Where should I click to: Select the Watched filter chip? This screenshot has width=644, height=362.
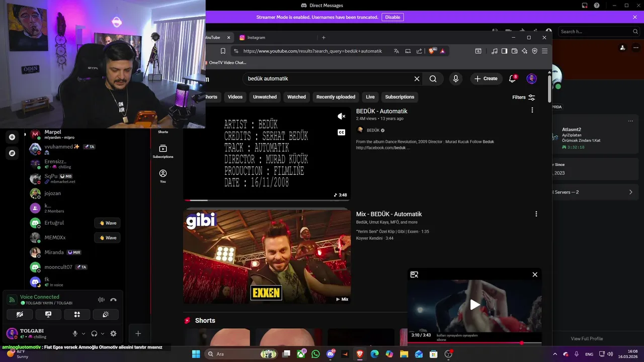coord(296,97)
